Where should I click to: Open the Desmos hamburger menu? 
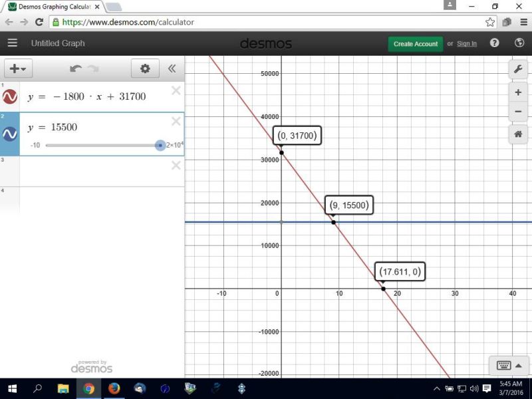13,43
